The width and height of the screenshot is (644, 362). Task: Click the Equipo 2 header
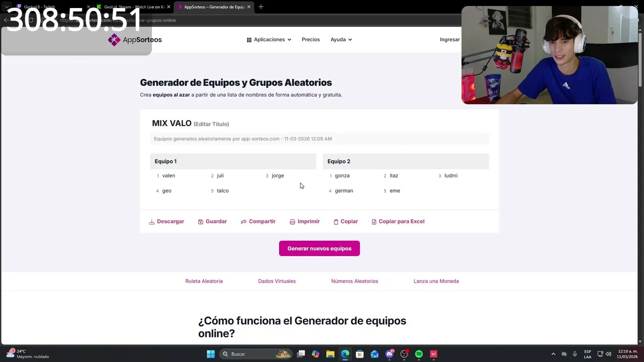[x=406, y=161]
